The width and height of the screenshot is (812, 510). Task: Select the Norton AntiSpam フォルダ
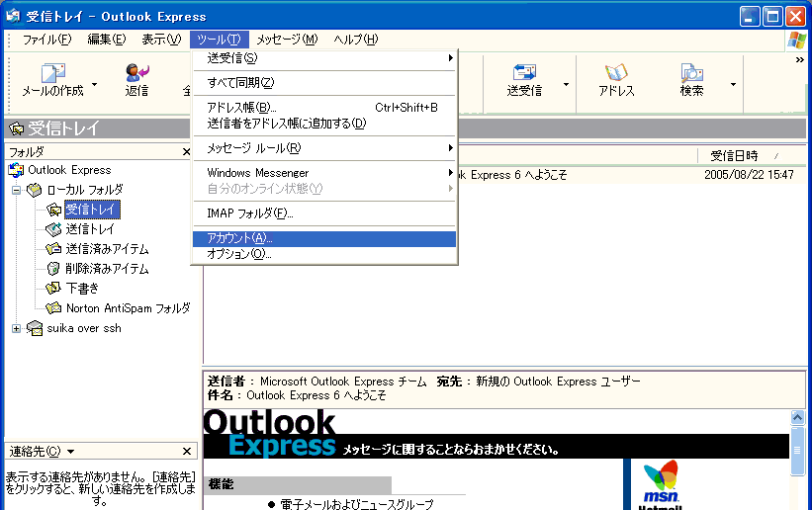(127, 307)
